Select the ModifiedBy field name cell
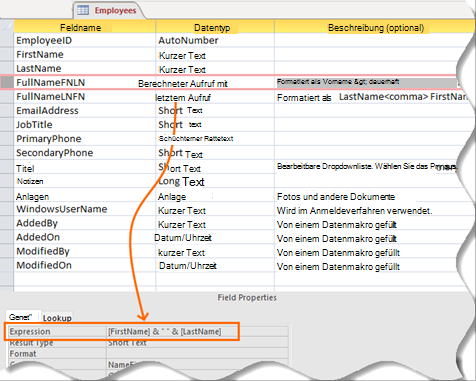 [x=84, y=251]
